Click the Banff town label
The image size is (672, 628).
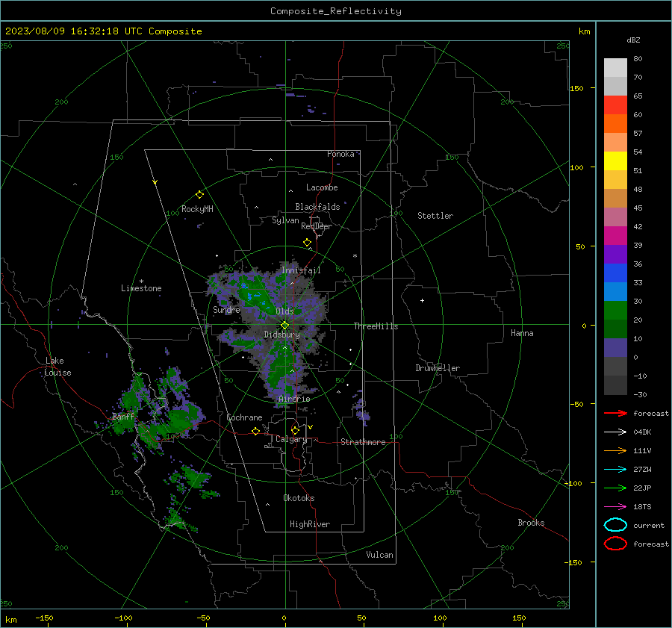[123, 416]
